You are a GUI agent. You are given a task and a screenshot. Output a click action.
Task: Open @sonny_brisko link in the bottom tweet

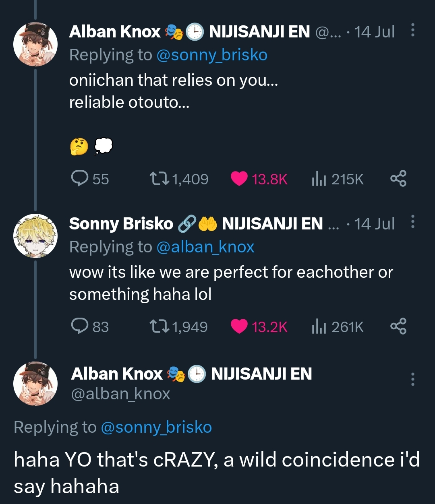tap(156, 427)
